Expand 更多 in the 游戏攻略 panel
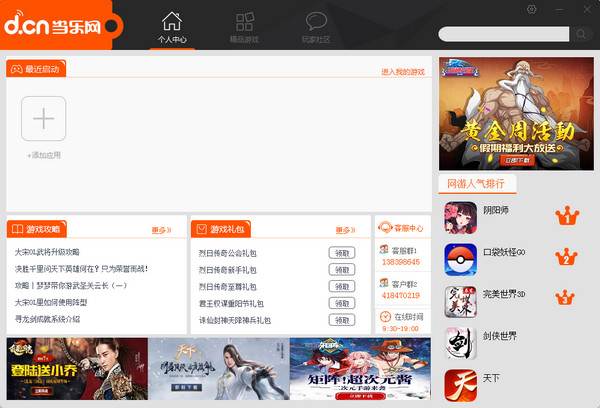Screen dimensions: 600x408 [x=161, y=230]
